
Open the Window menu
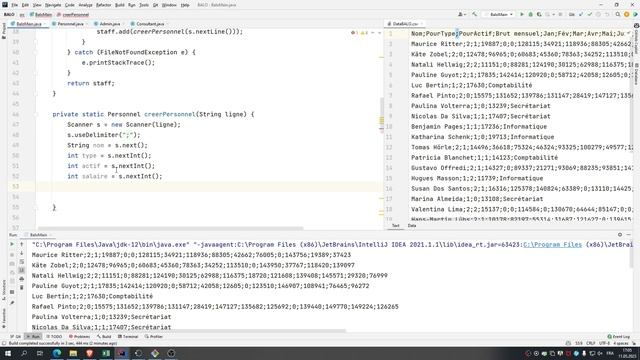[169, 5]
